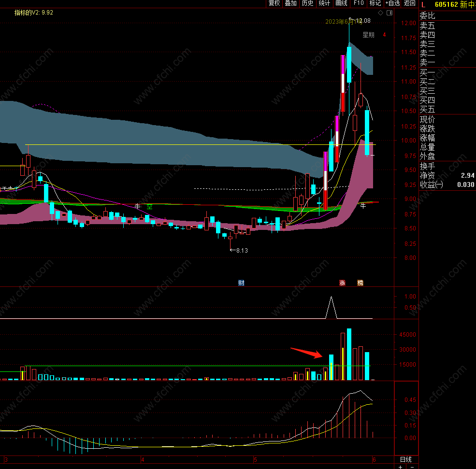Screen dimensions: 476x469
Task: Click the 榜 ranking marker icon
Action: (361, 283)
